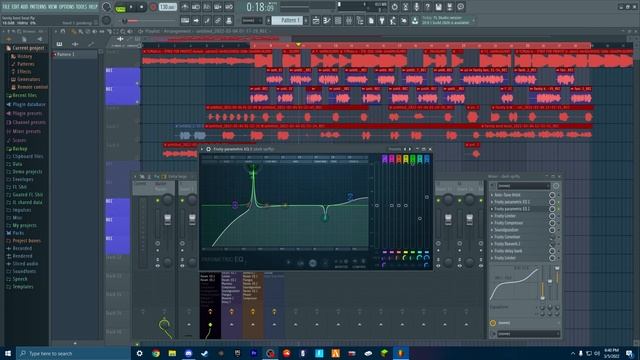
Task: Click COMPARE in the parametric EQ
Action: click(x=359, y=267)
